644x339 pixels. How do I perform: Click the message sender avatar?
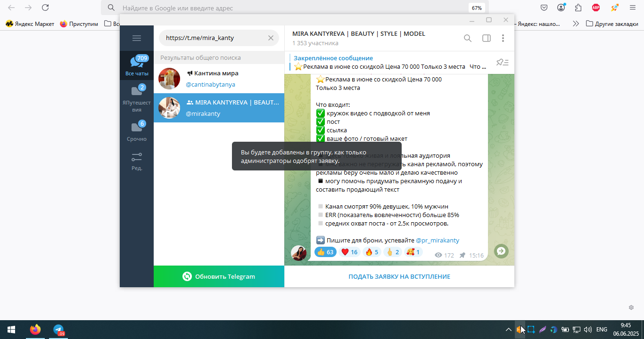click(x=299, y=253)
